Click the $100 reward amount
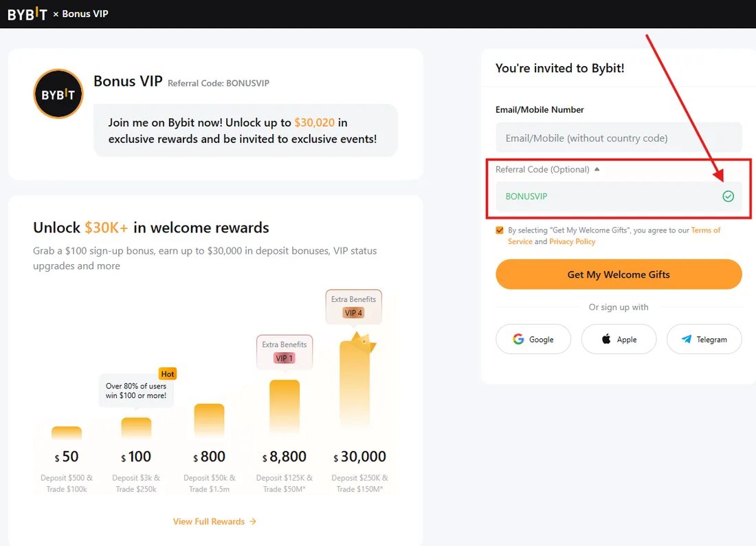The image size is (756, 546). pyautogui.click(x=136, y=457)
